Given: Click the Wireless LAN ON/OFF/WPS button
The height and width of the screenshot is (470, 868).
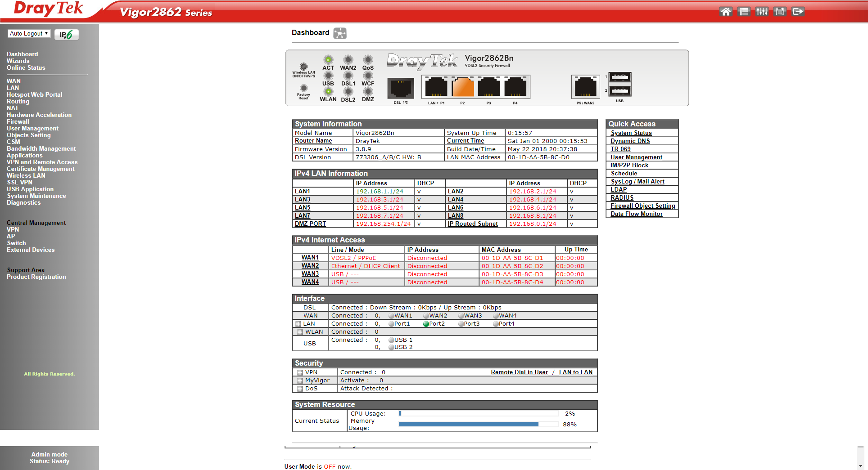Looking at the screenshot, I should [303, 67].
